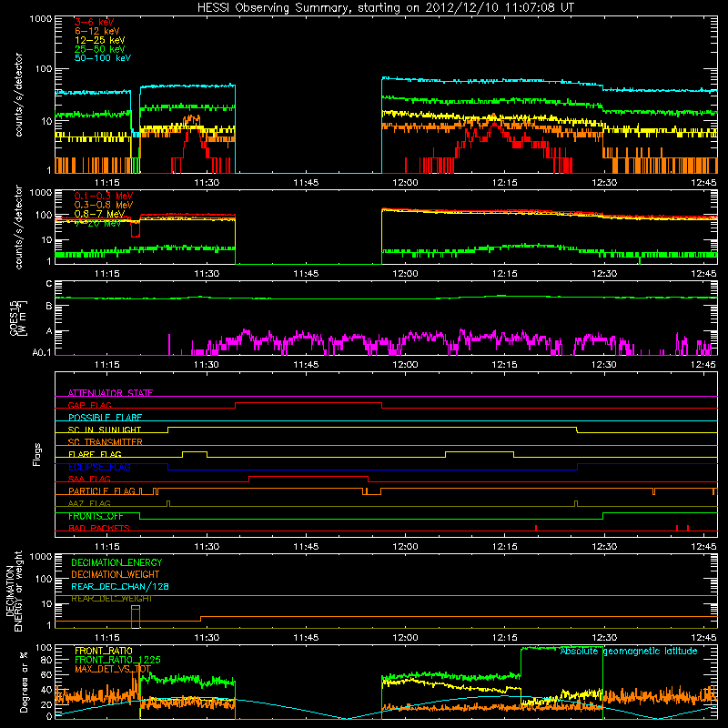This screenshot has width=728, height=728.
Task: Click the second raised FLARE_FLAG segment after 12:00
Action: click(480, 451)
